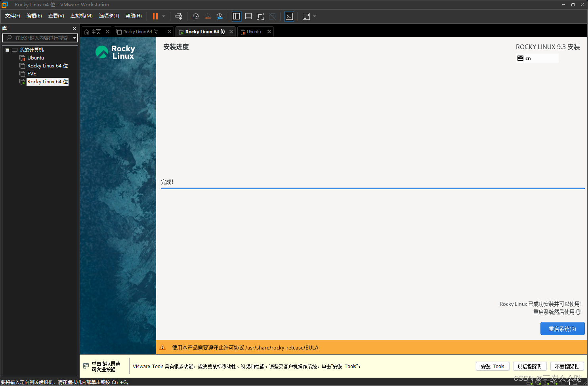Toggle the library sidebar view
588x386 pixels.
[237, 16]
